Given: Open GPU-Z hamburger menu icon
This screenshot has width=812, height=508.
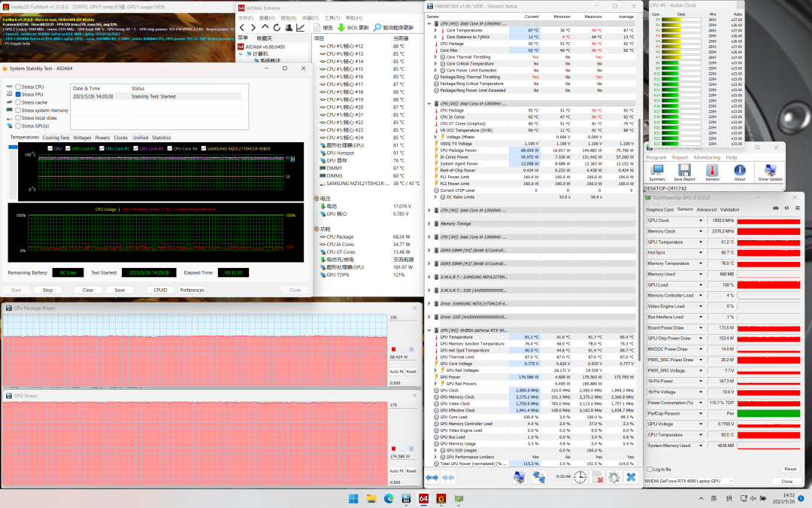Looking at the screenshot, I should (797, 209).
